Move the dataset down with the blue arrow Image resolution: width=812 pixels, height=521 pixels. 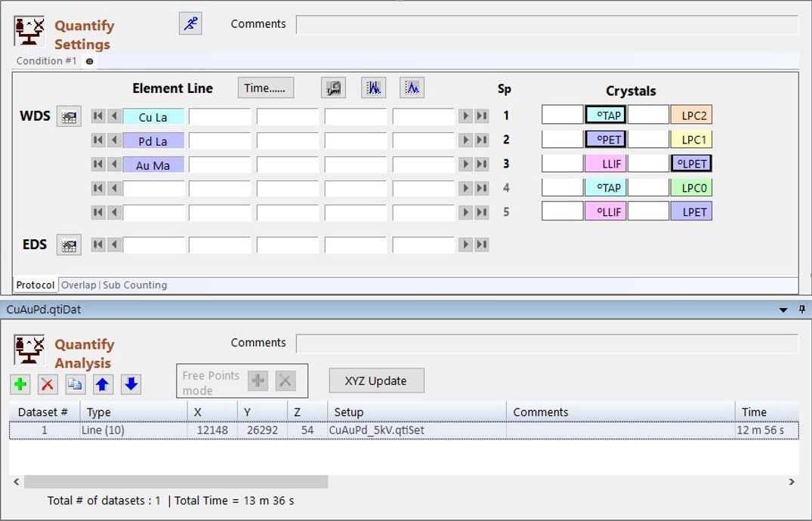point(131,384)
